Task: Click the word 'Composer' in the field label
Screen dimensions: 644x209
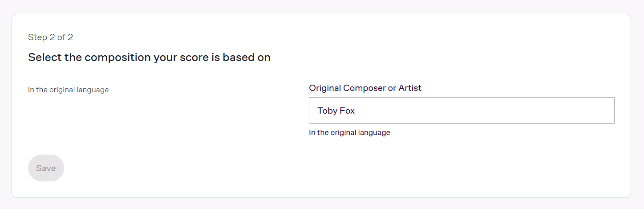Action: (365, 88)
